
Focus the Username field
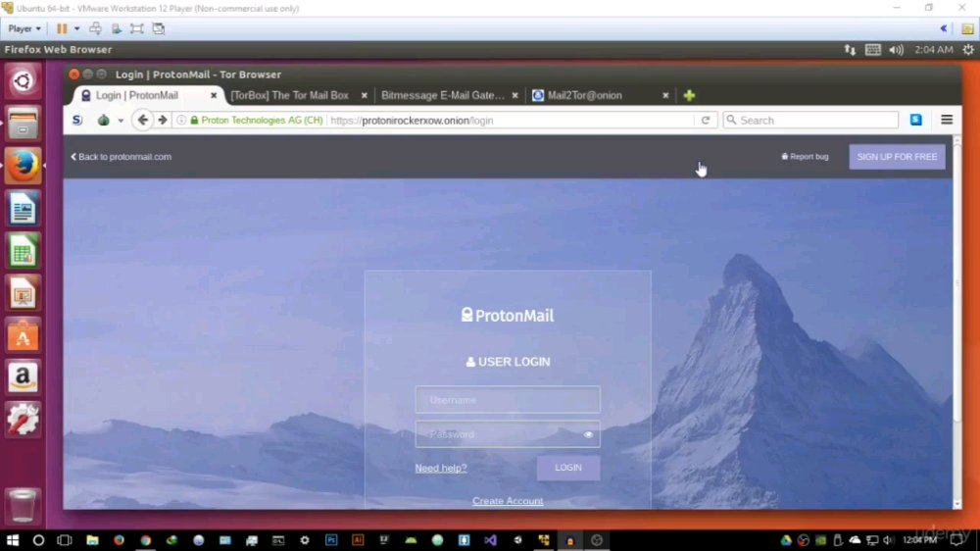(508, 400)
